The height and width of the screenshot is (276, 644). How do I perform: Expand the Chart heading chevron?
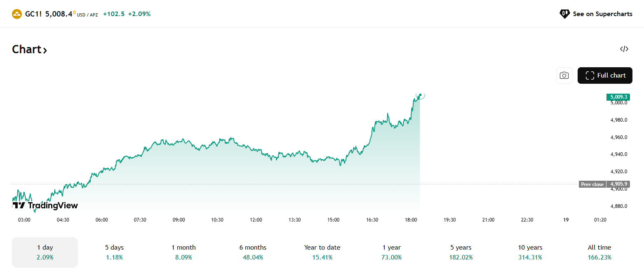click(x=45, y=50)
